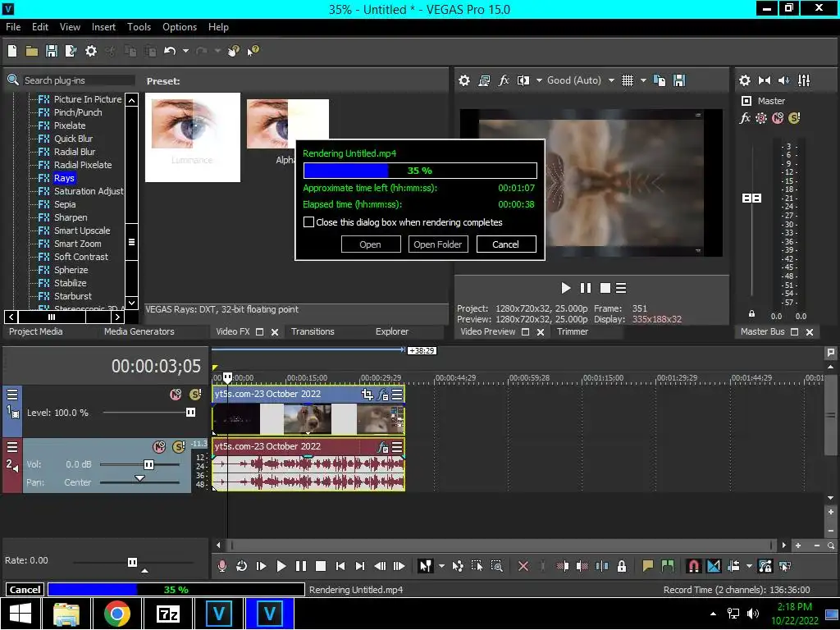The width and height of the screenshot is (840, 630).
Task: Open the preview quality Good (Auto) dropdown
Action: tap(611, 80)
